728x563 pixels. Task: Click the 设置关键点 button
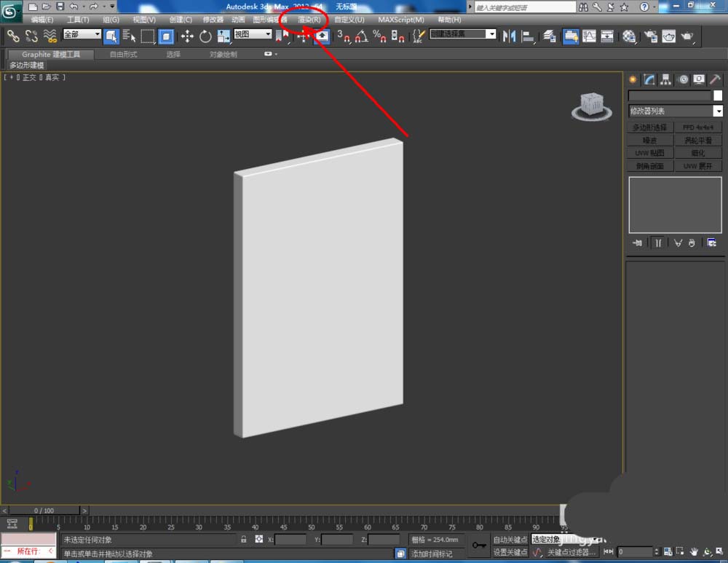coord(510,552)
